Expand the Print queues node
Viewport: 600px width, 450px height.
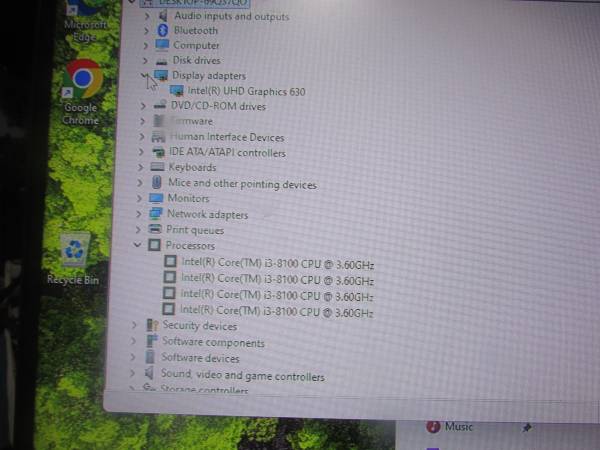pyautogui.click(x=138, y=229)
